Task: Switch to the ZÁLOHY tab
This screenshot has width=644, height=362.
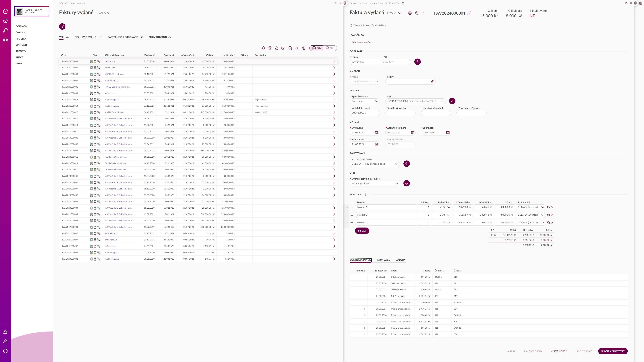Action: (x=400, y=260)
